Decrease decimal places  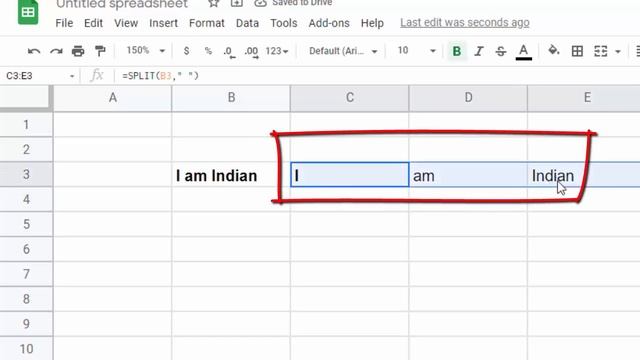(229, 52)
